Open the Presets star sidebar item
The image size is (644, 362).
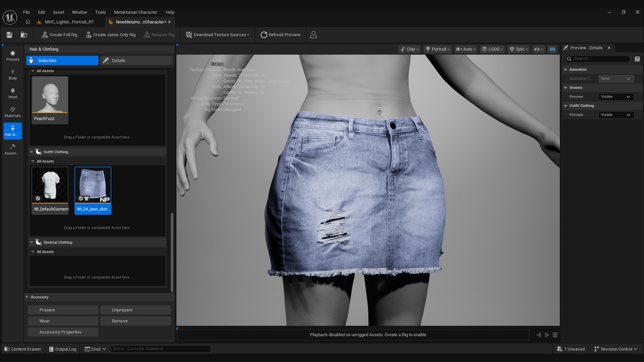point(13,56)
